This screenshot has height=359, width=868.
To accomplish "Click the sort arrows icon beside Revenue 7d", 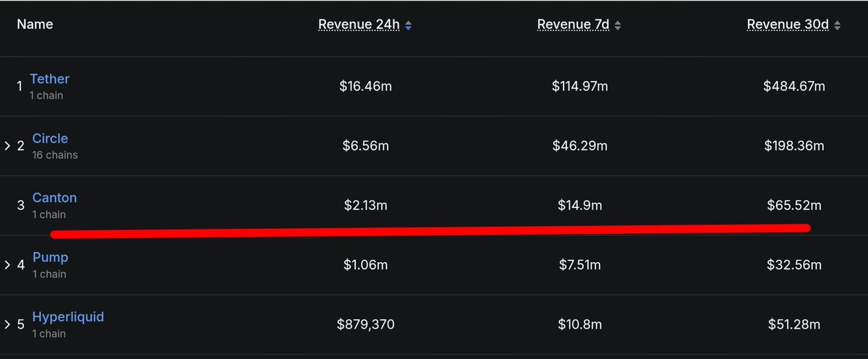I will click(x=618, y=26).
